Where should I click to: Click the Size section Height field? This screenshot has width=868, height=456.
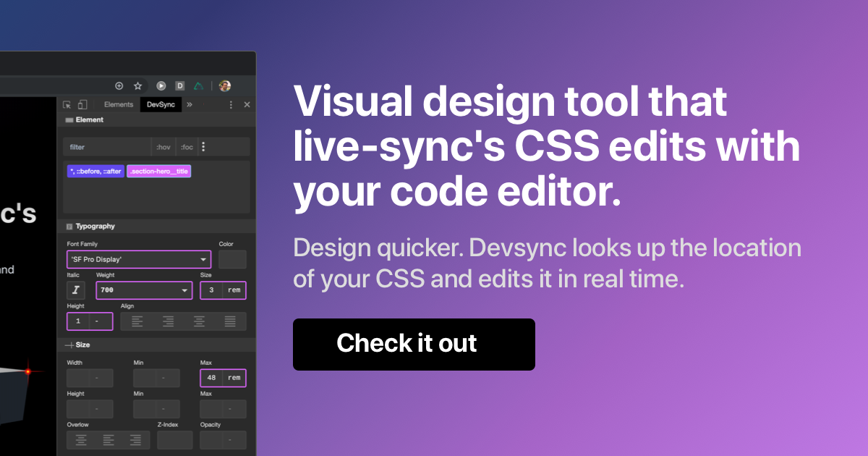[78, 409]
